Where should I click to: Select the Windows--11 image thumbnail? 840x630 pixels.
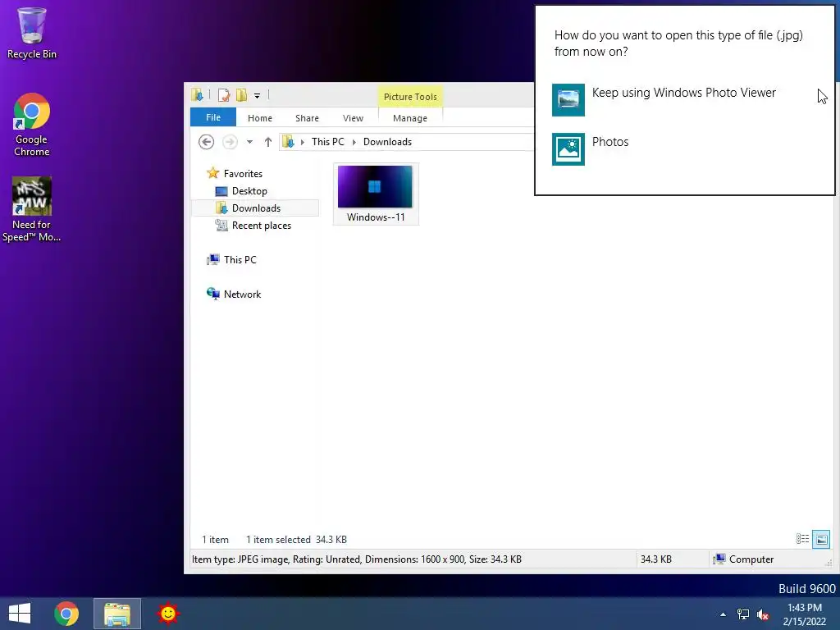(375, 186)
